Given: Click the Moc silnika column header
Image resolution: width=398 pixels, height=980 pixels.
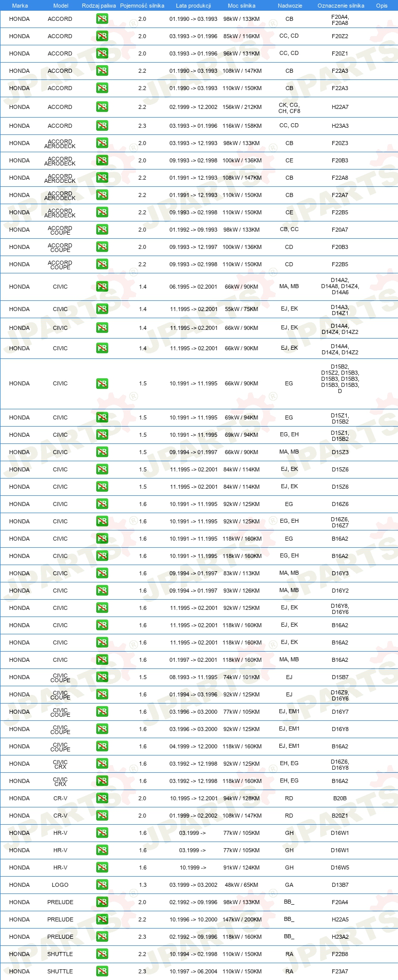Looking at the screenshot, I should pyautogui.click(x=242, y=6).
